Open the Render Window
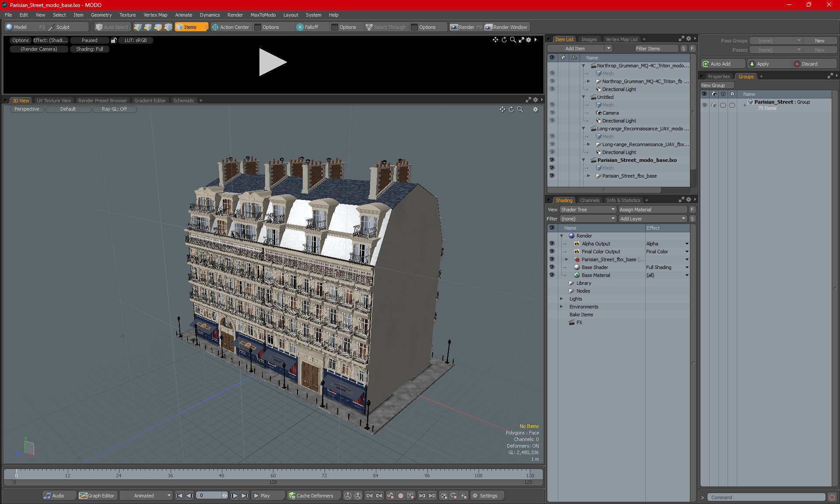This screenshot has width=840, height=504. 506,27
